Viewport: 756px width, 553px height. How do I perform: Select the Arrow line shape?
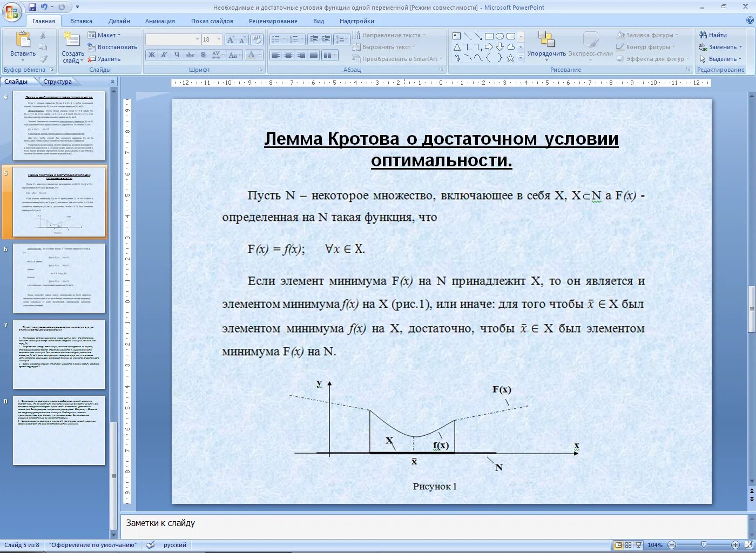(478, 36)
